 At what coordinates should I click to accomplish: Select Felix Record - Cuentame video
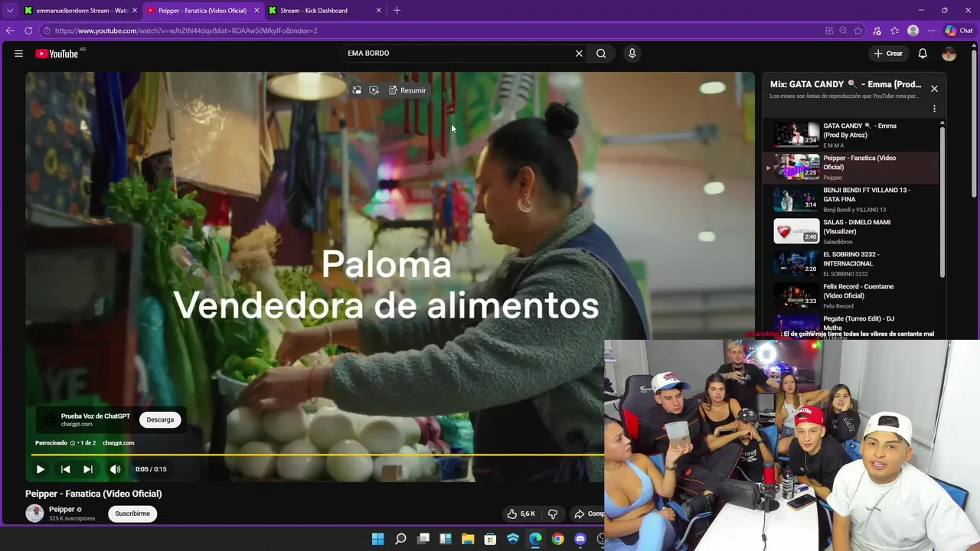click(x=850, y=296)
